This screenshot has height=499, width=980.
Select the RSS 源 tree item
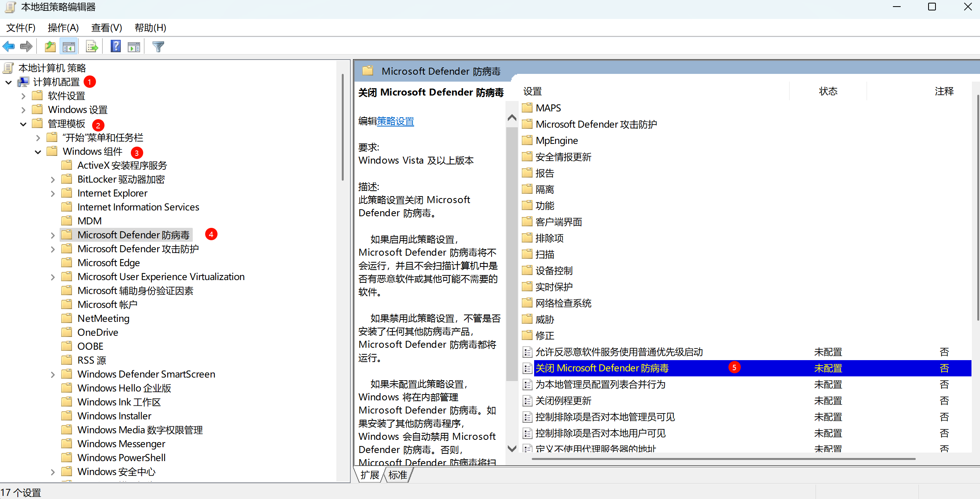(92, 360)
